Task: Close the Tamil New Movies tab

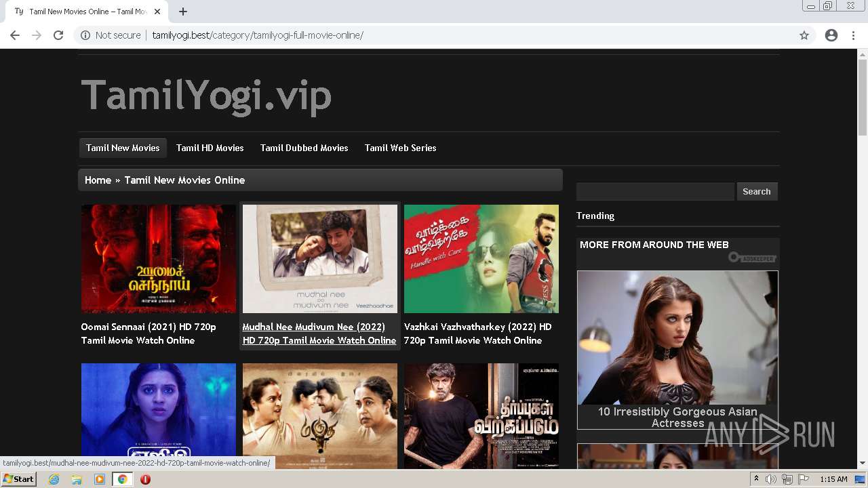Action: coord(157,12)
